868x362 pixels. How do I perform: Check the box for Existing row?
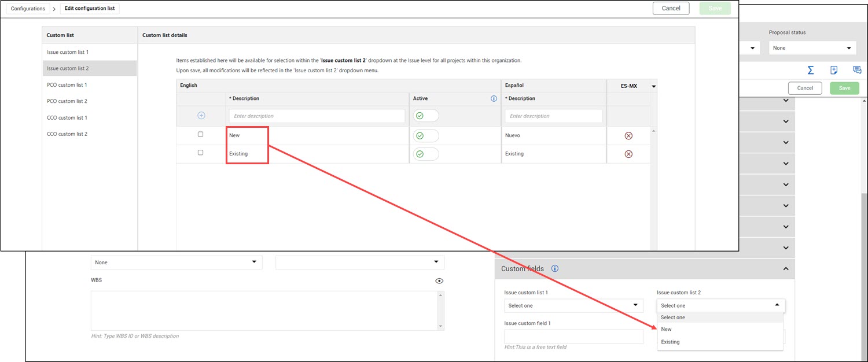click(201, 153)
